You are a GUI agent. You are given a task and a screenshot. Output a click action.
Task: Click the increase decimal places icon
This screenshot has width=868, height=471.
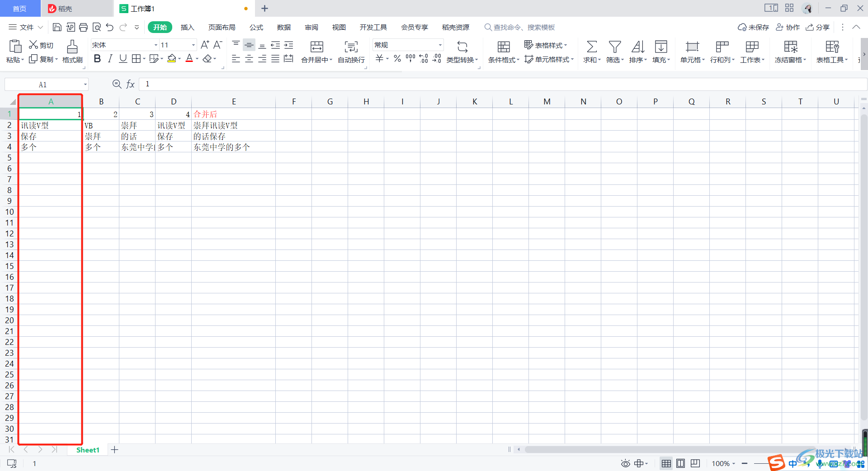pos(424,59)
